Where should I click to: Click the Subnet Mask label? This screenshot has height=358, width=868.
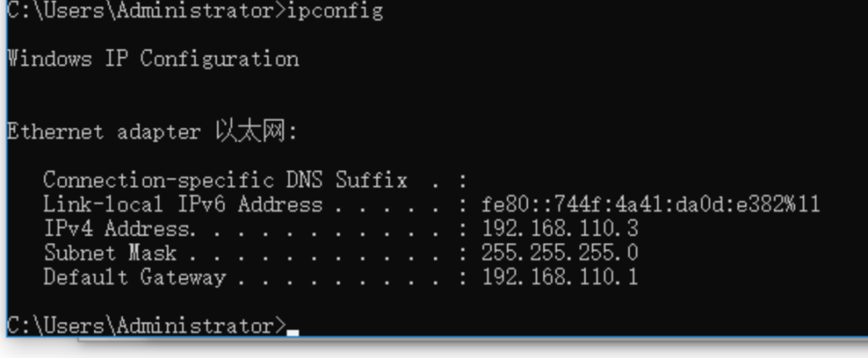click(x=109, y=253)
